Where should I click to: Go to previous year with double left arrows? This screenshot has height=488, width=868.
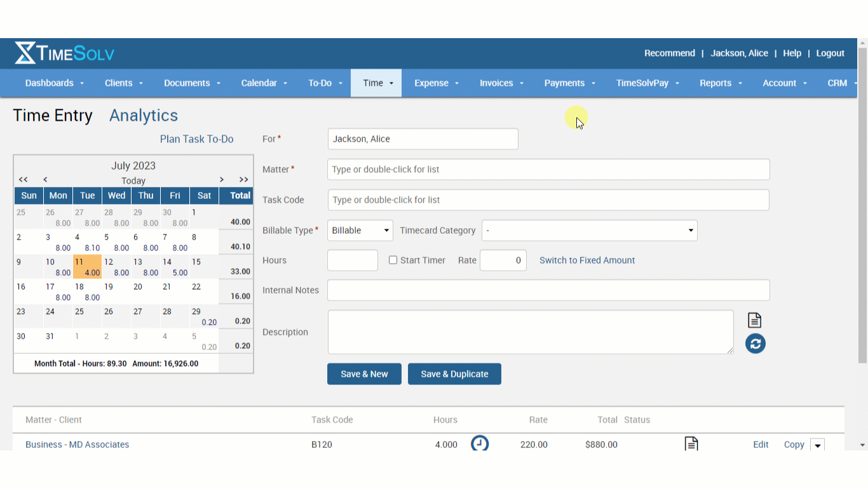[24, 180]
